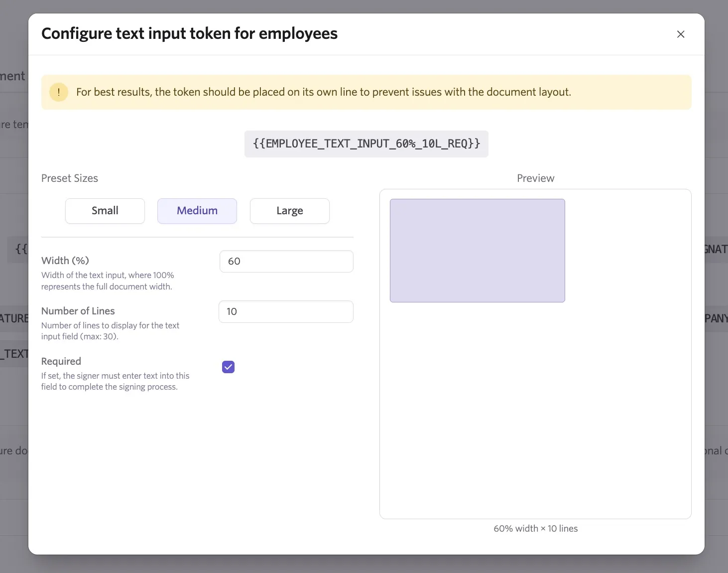Choose the Medium preset size
This screenshot has width=728, height=573.
(197, 211)
